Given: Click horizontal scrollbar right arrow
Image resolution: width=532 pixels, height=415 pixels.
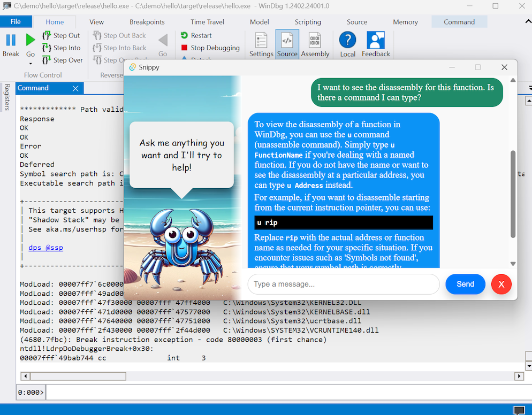Looking at the screenshot, I should (519, 376).
